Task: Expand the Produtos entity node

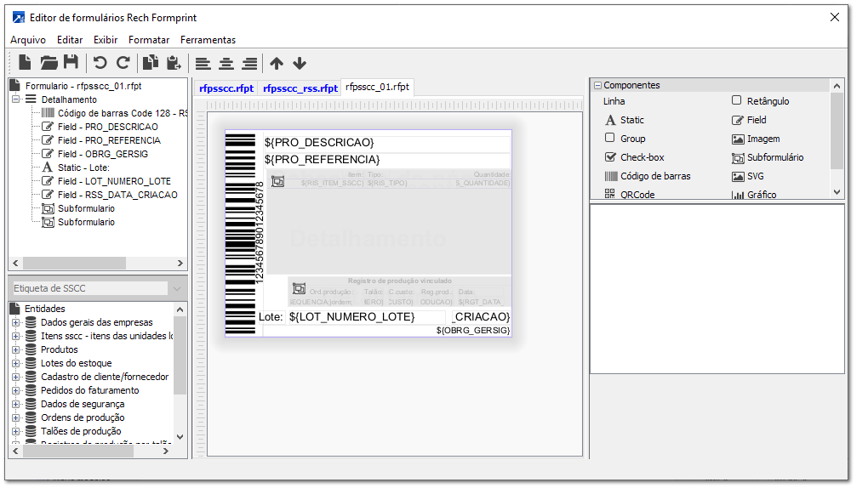Action: 15,349
